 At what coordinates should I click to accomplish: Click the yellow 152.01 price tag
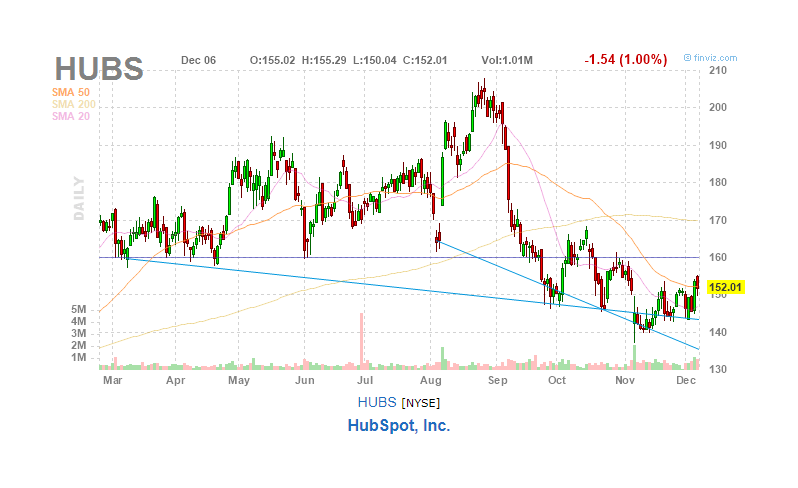[725, 288]
